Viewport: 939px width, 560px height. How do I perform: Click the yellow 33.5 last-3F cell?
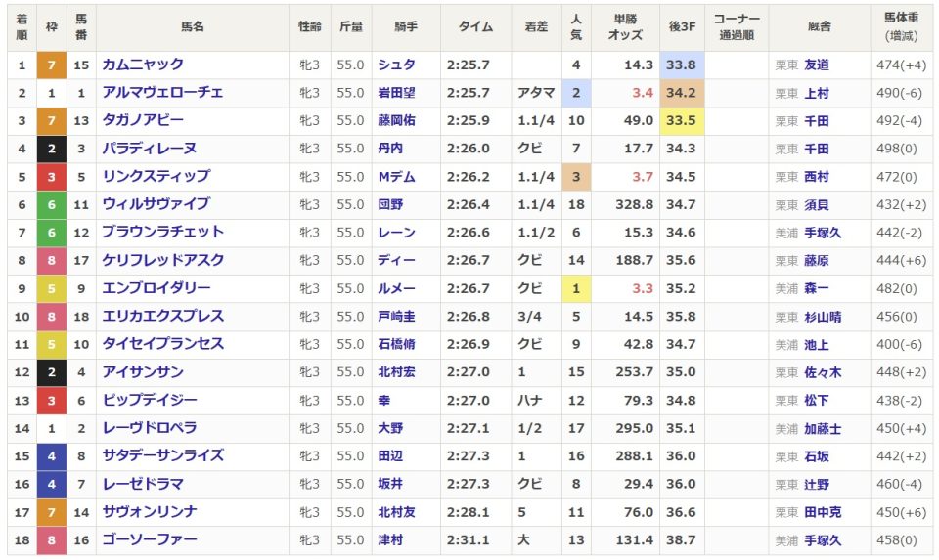pyautogui.click(x=682, y=121)
